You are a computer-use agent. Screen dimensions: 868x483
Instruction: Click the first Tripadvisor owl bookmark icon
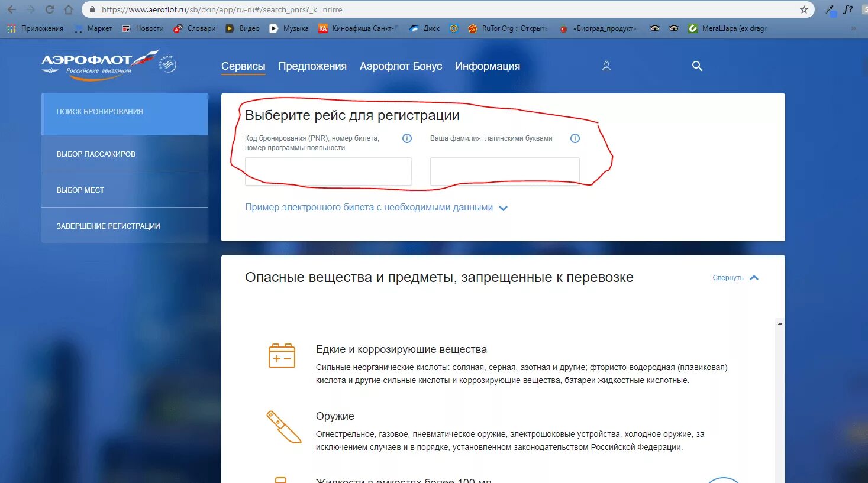point(654,28)
